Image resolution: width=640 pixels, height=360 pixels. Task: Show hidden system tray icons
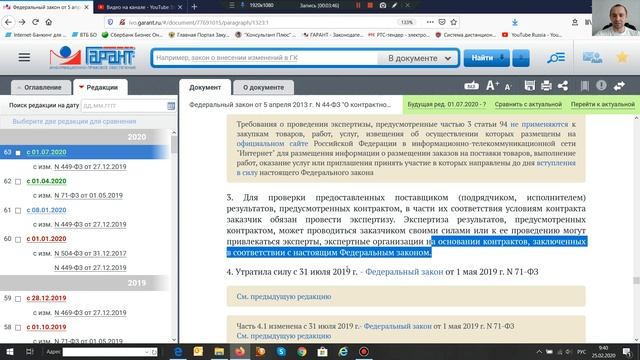click(539, 351)
